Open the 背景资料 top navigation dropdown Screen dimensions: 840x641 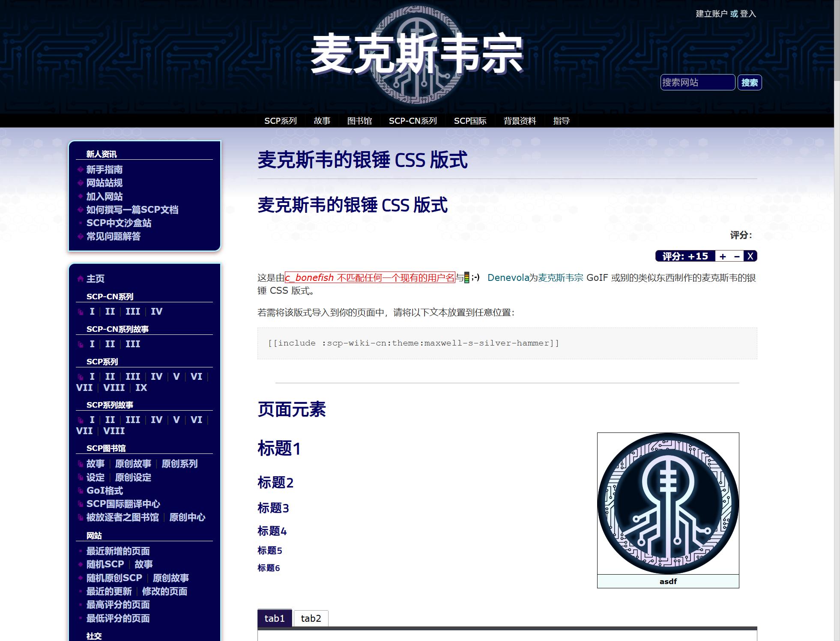(520, 121)
